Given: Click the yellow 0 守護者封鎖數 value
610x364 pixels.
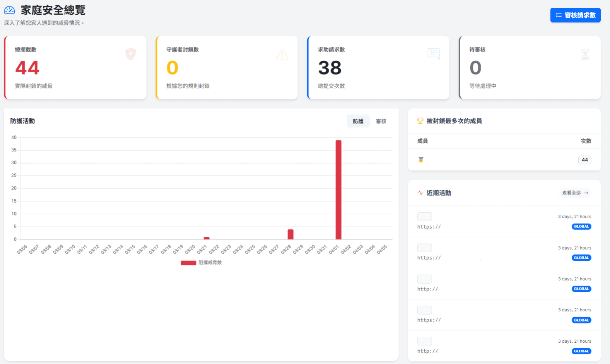Looking at the screenshot, I should coord(173,68).
